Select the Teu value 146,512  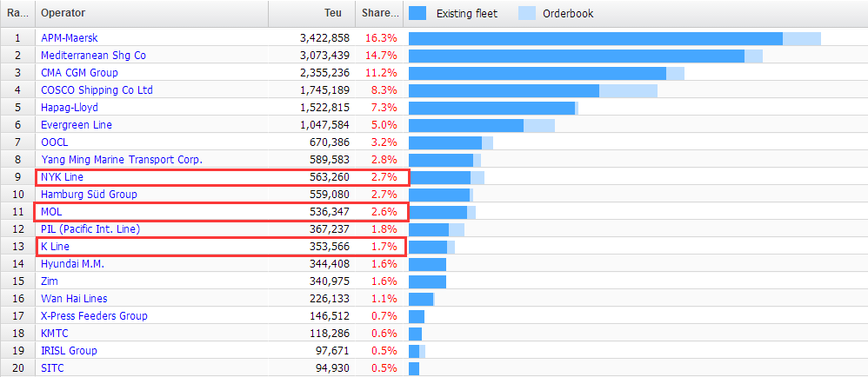click(x=330, y=316)
